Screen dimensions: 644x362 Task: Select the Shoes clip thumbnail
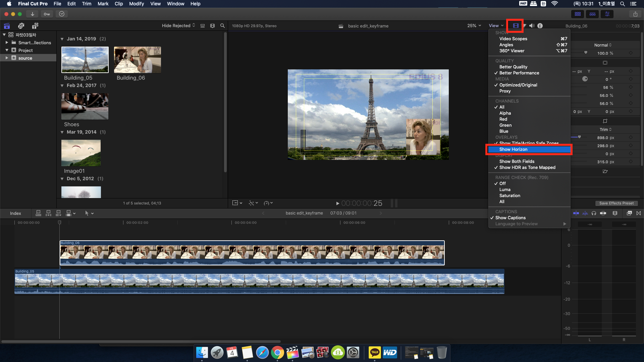point(85,106)
